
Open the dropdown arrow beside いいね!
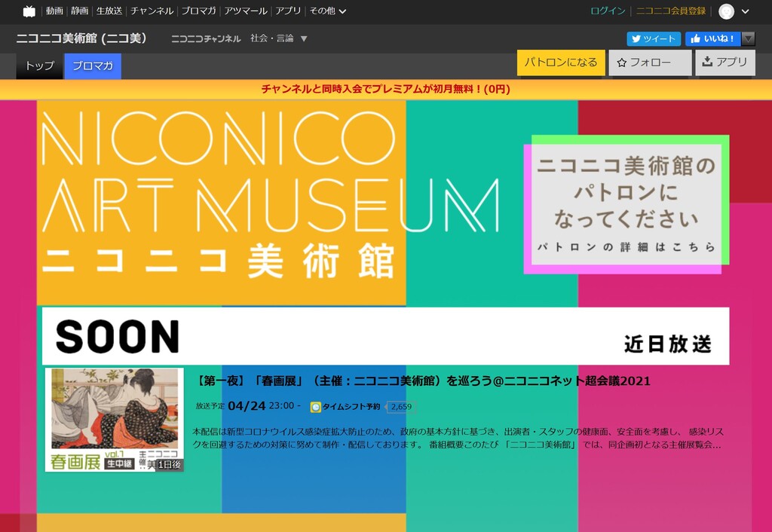pos(749,38)
